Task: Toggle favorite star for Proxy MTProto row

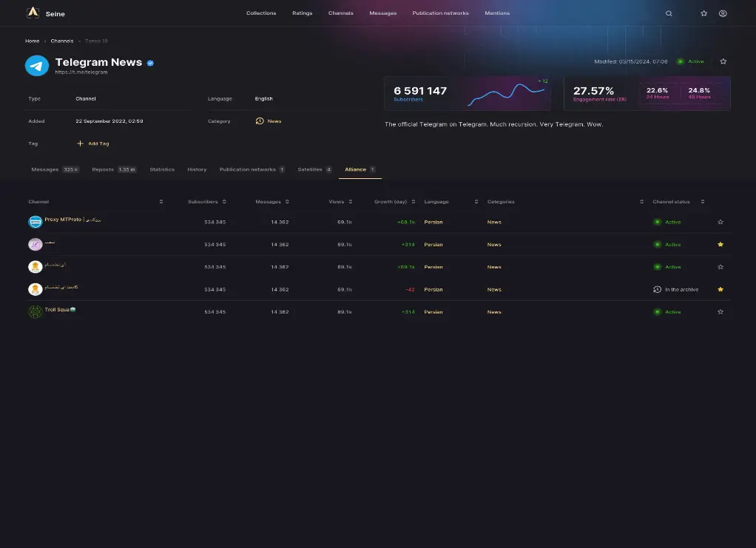Action: tap(720, 222)
